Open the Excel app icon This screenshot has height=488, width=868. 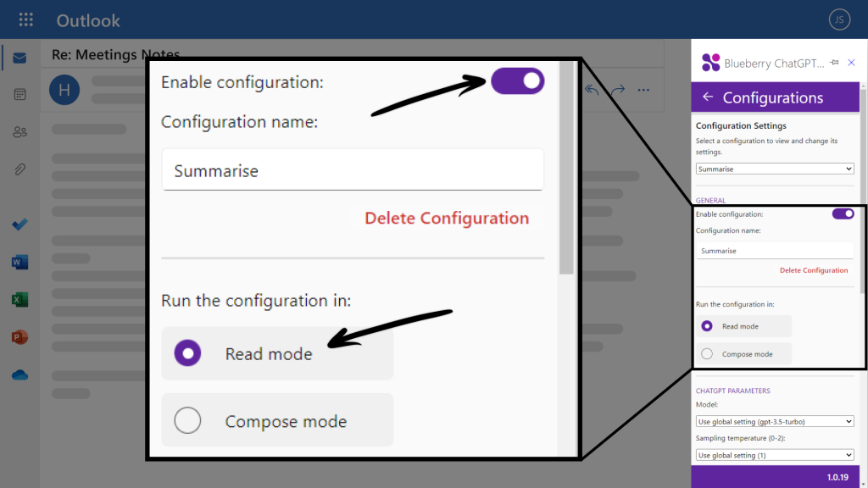19,299
